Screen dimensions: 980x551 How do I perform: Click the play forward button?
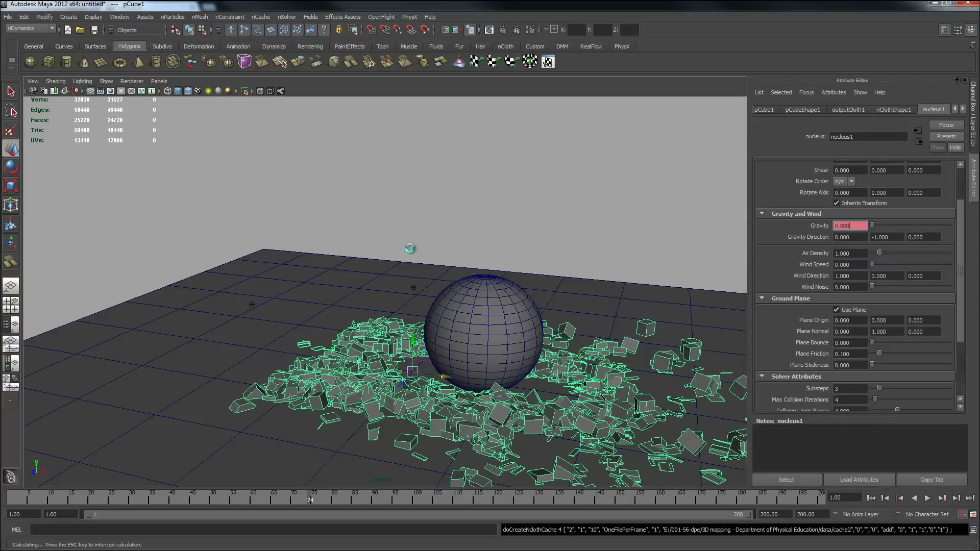tap(927, 498)
